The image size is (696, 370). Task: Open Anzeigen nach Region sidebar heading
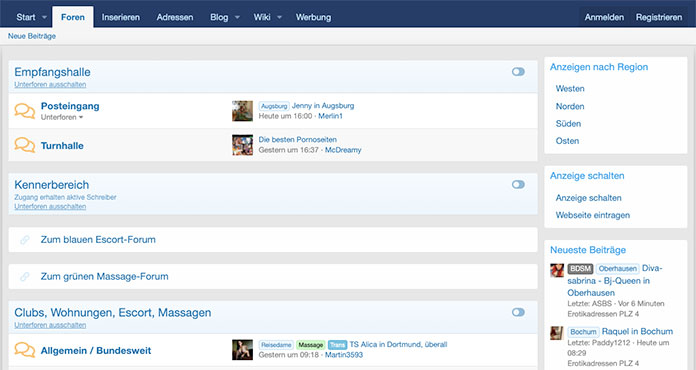click(599, 67)
